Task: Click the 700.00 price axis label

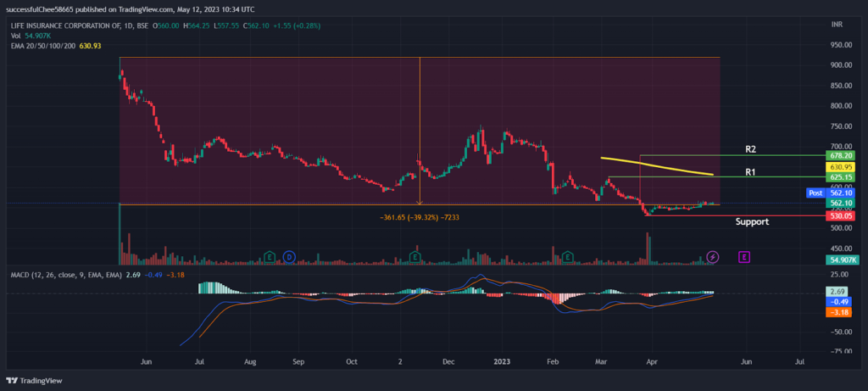Action: [x=841, y=147]
